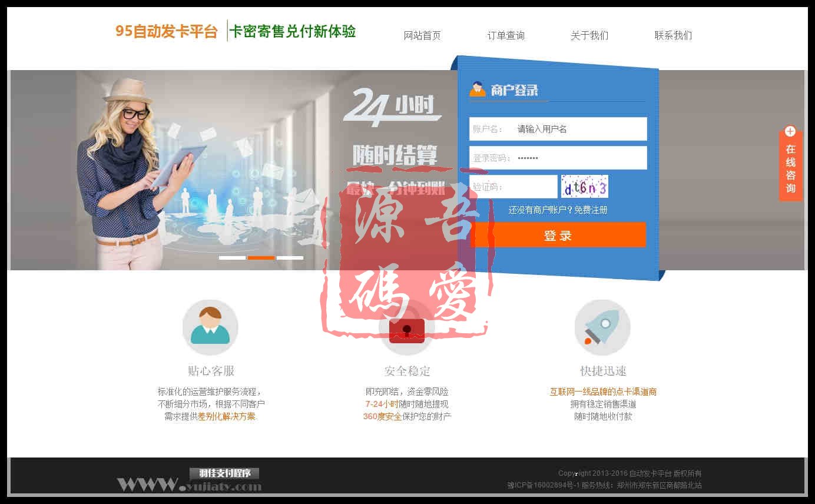This screenshot has height=504, width=815.
Task: Click the 卡密寄售兑付新体验 slogan
Action: click(x=293, y=31)
